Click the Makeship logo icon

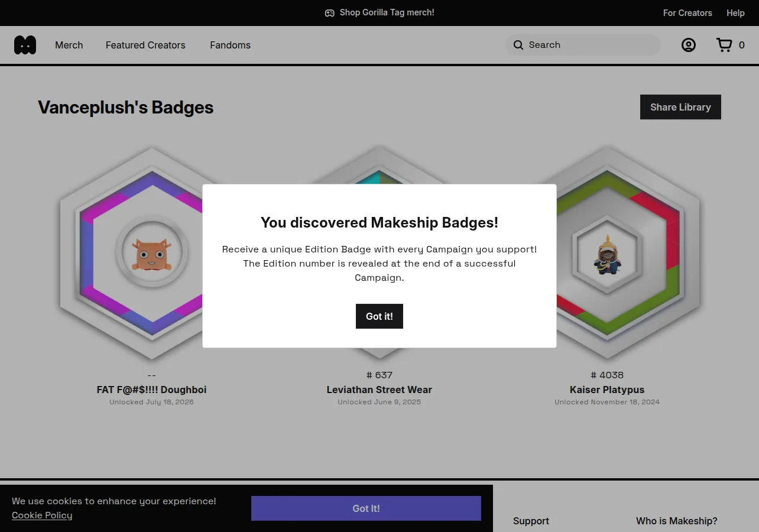click(x=25, y=45)
